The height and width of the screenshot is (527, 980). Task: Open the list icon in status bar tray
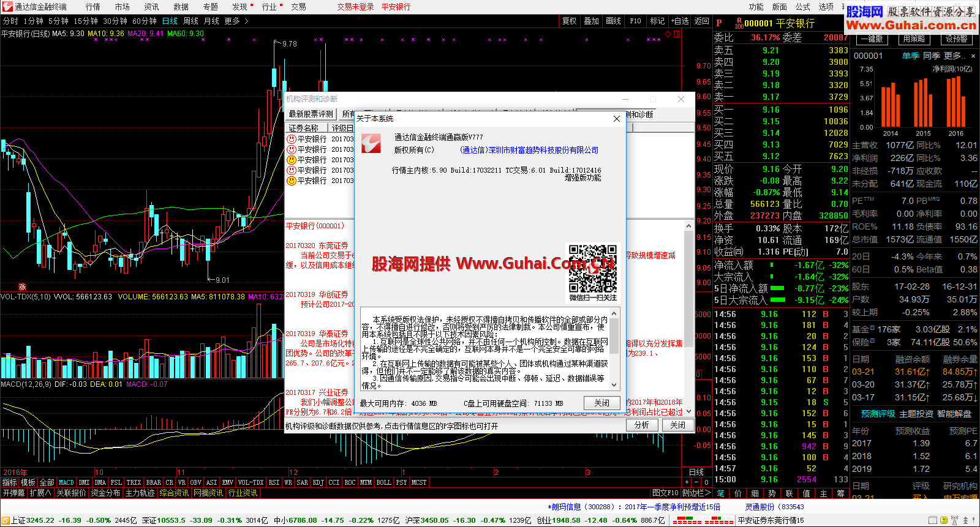[x=933, y=521]
